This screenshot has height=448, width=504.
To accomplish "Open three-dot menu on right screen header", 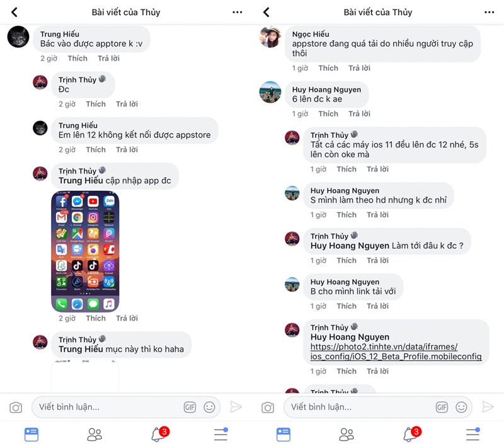I will click(489, 12).
